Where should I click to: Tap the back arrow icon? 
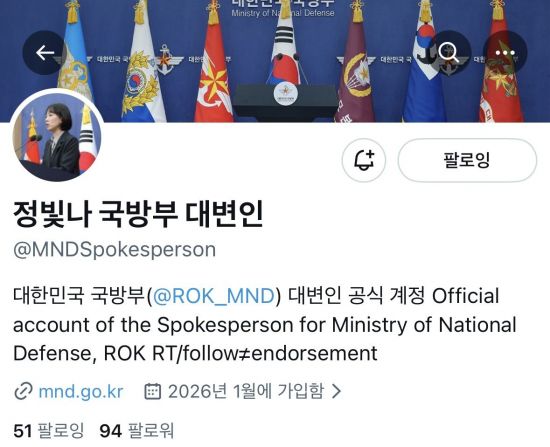coord(45,53)
